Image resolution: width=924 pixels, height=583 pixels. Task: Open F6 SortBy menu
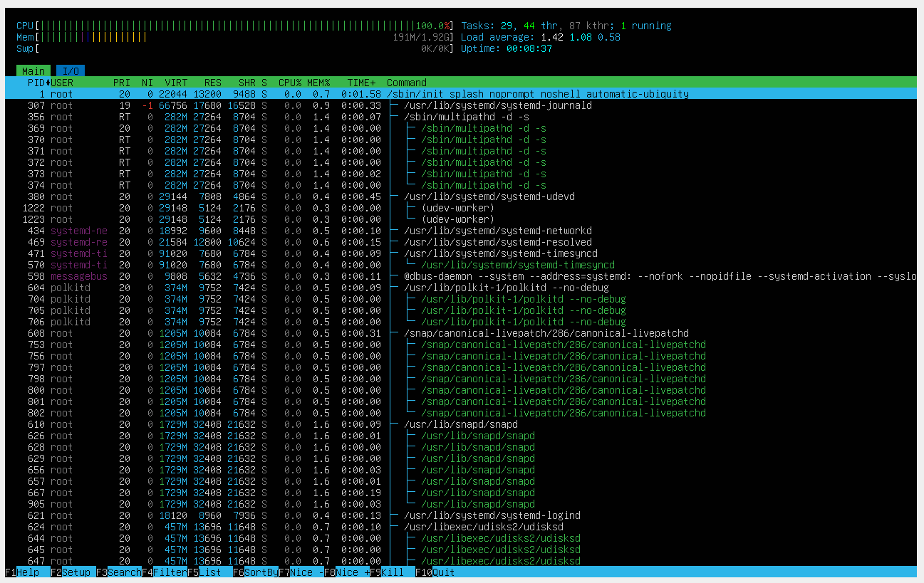point(256,572)
